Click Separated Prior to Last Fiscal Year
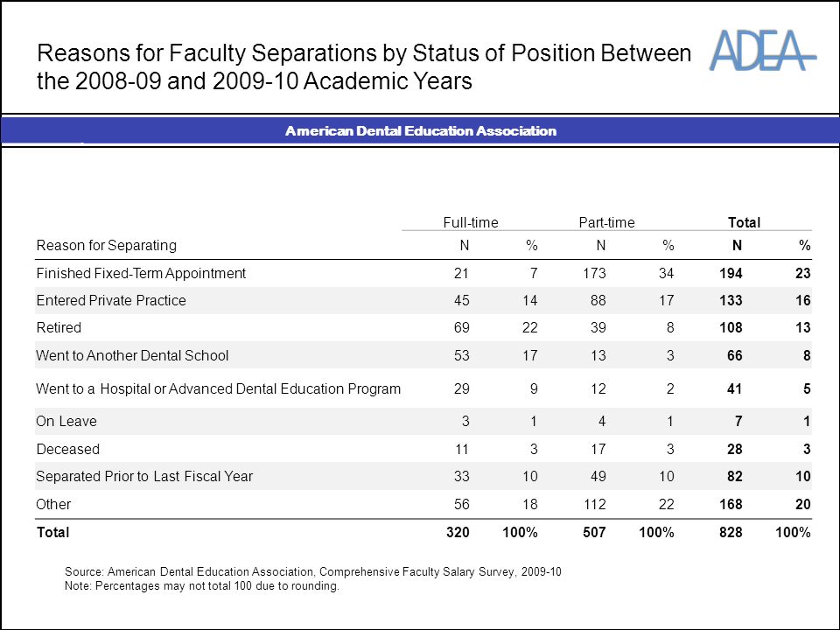The width and height of the screenshot is (840, 630). 144,476
